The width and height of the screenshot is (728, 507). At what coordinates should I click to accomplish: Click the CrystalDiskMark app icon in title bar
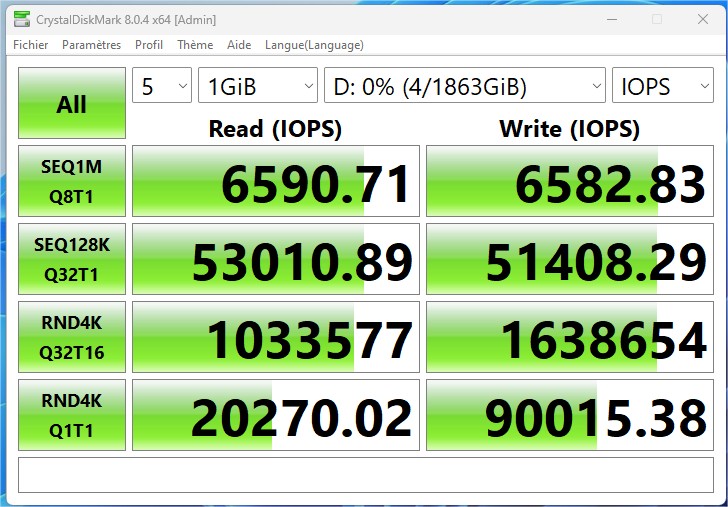(21, 19)
